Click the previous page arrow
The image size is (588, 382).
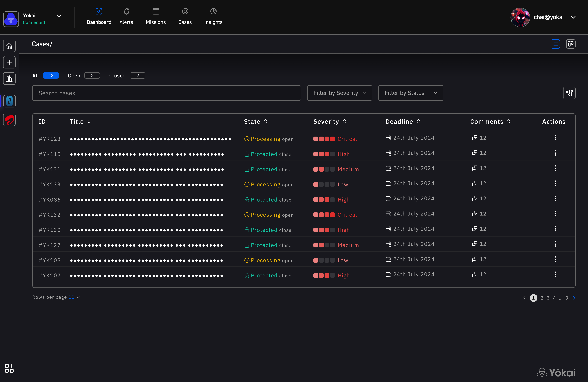(x=524, y=298)
